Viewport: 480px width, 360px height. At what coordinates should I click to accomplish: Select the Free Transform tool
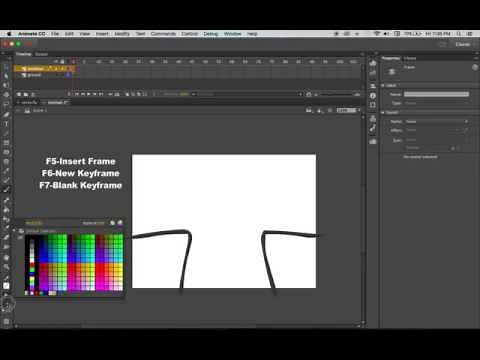6,85
